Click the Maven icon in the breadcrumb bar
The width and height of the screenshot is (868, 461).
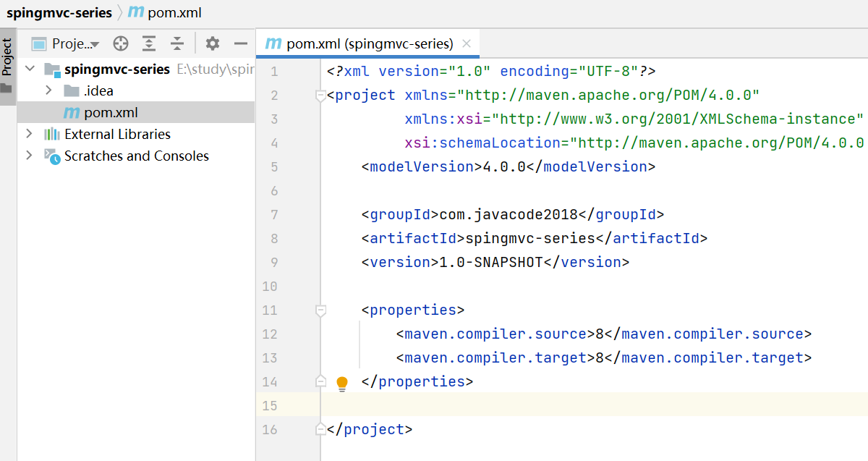135,12
